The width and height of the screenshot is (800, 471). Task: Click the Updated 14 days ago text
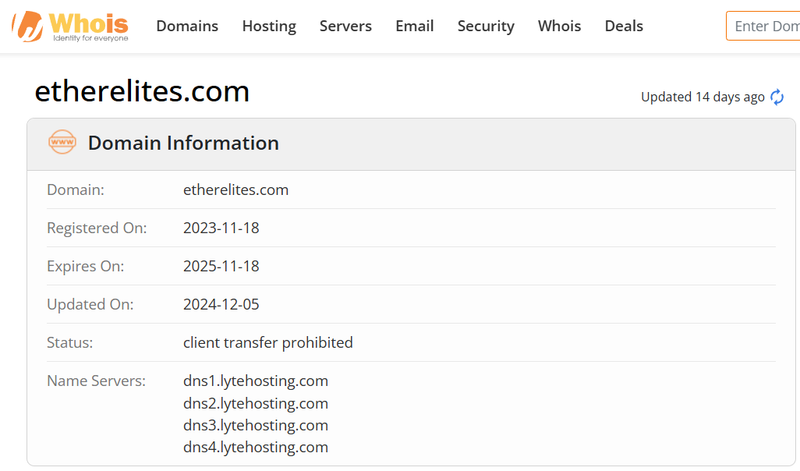pos(703,97)
